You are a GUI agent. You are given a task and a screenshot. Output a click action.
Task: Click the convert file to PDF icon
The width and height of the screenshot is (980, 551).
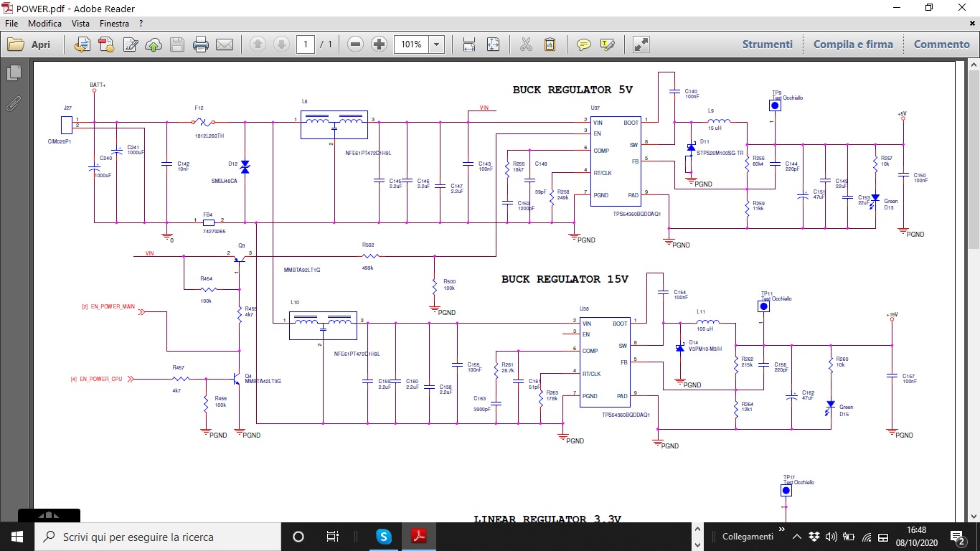[x=83, y=44]
